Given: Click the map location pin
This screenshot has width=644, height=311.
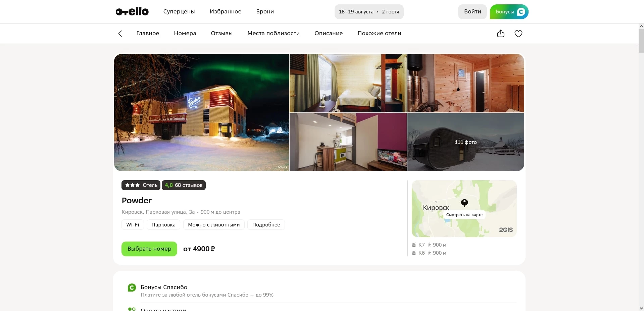Looking at the screenshot, I should [x=464, y=203].
